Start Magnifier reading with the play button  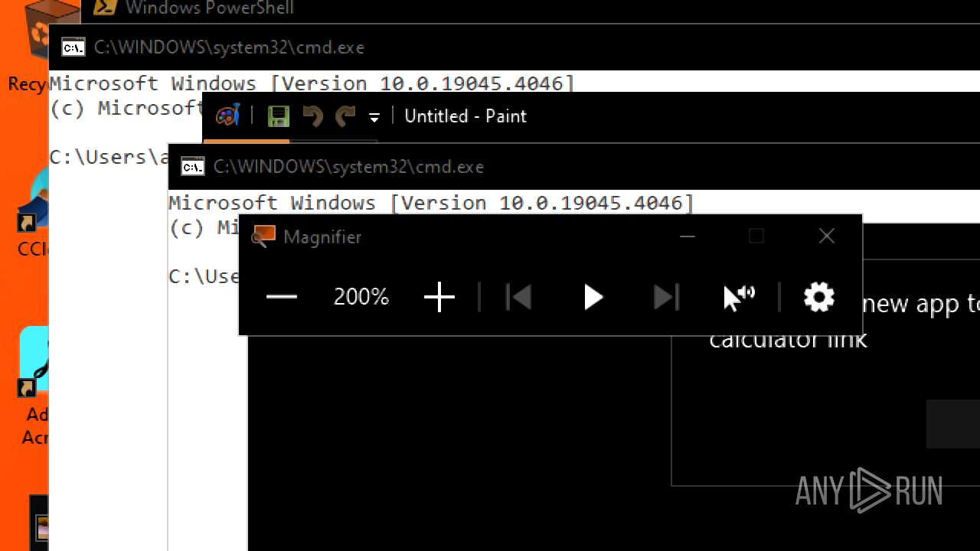tap(593, 297)
